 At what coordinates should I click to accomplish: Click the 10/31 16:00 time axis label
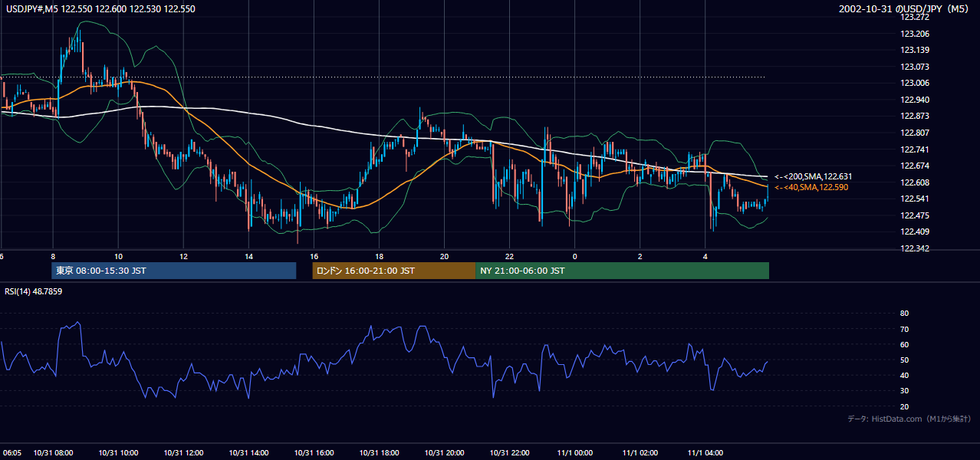click(x=314, y=453)
